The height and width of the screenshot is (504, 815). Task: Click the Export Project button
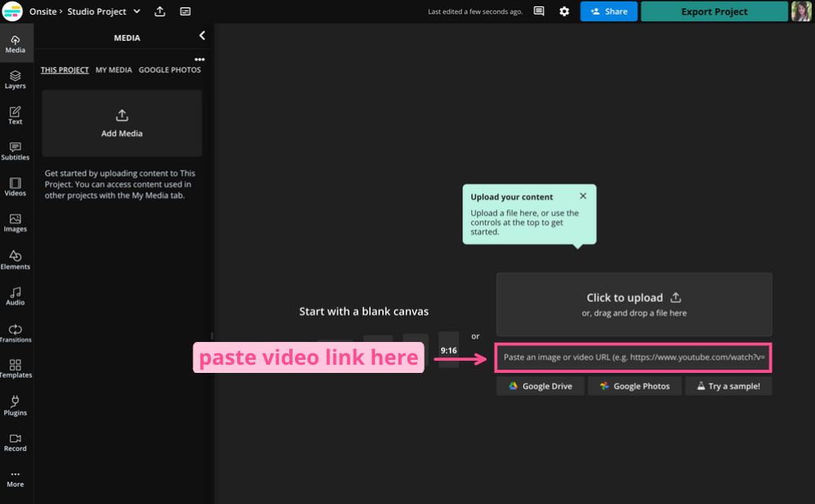[714, 11]
